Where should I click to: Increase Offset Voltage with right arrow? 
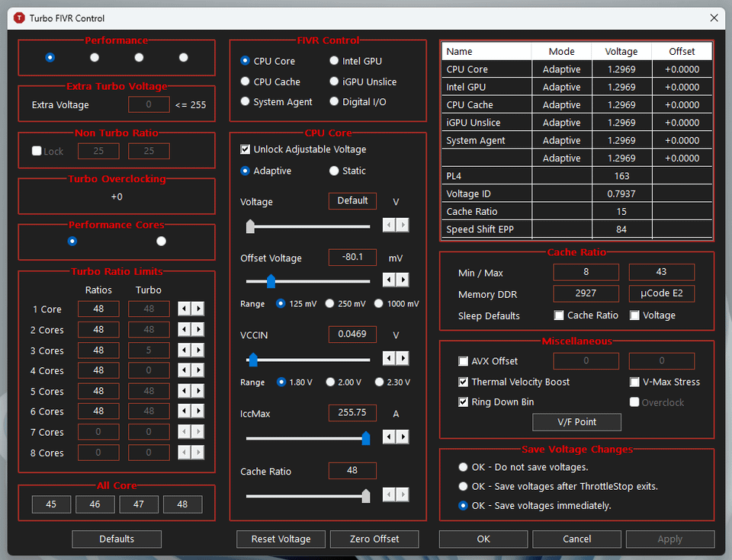(402, 280)
